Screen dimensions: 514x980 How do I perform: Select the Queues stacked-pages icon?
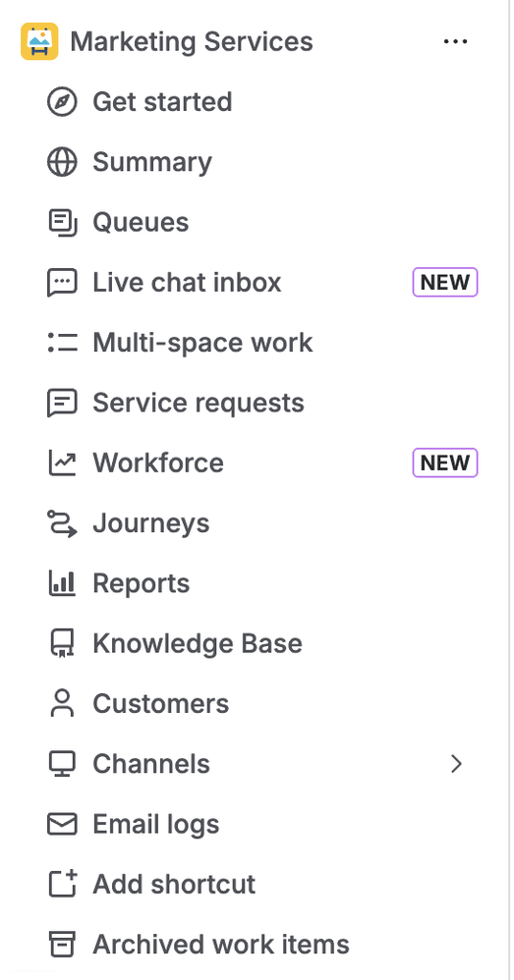click(x=63, y=223)
